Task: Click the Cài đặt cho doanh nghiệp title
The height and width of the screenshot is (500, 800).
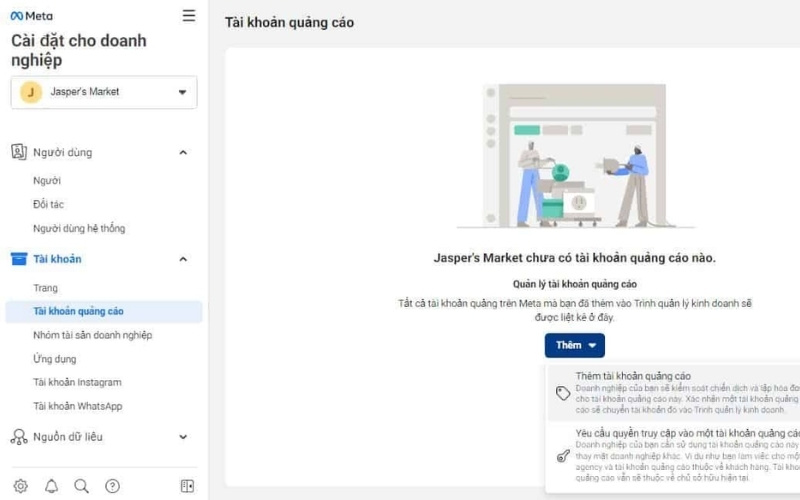Action: click(x=79, y=50)
